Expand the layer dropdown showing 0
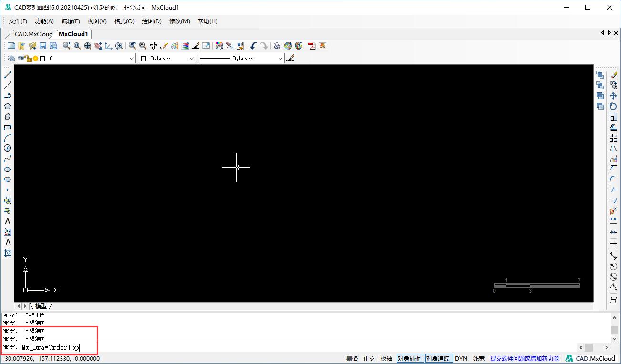621x364 pixels. click(x=132, y=58)
